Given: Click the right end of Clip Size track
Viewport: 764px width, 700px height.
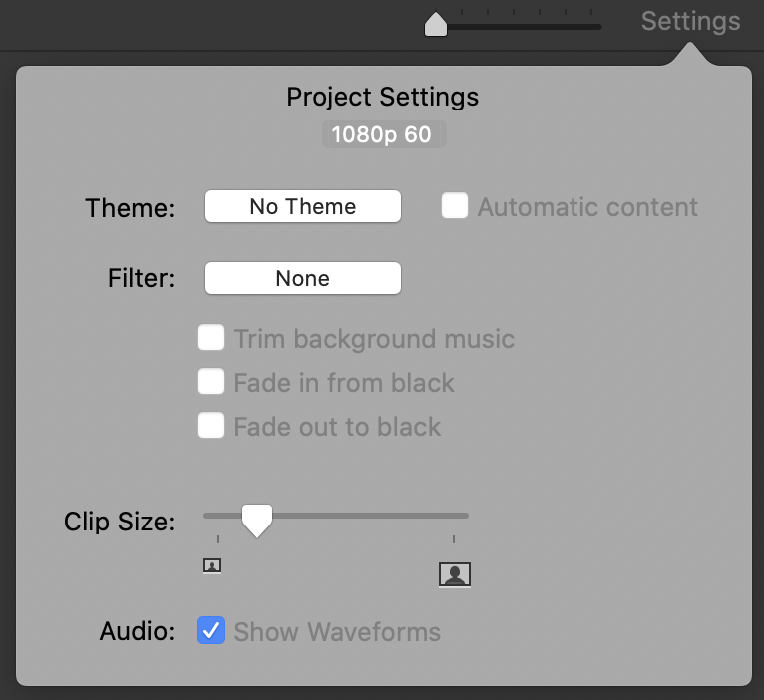Looking at the screenshot, I should (x=465, y=516).
